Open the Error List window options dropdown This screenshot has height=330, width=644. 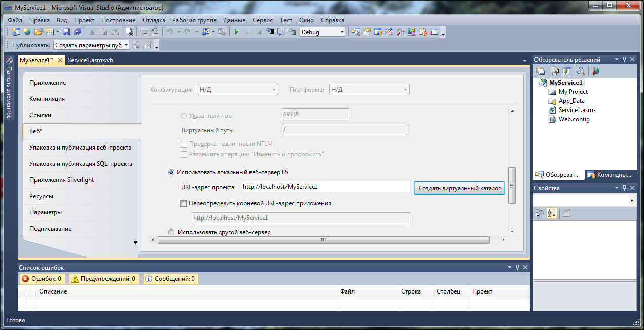(x=510, y=267)
